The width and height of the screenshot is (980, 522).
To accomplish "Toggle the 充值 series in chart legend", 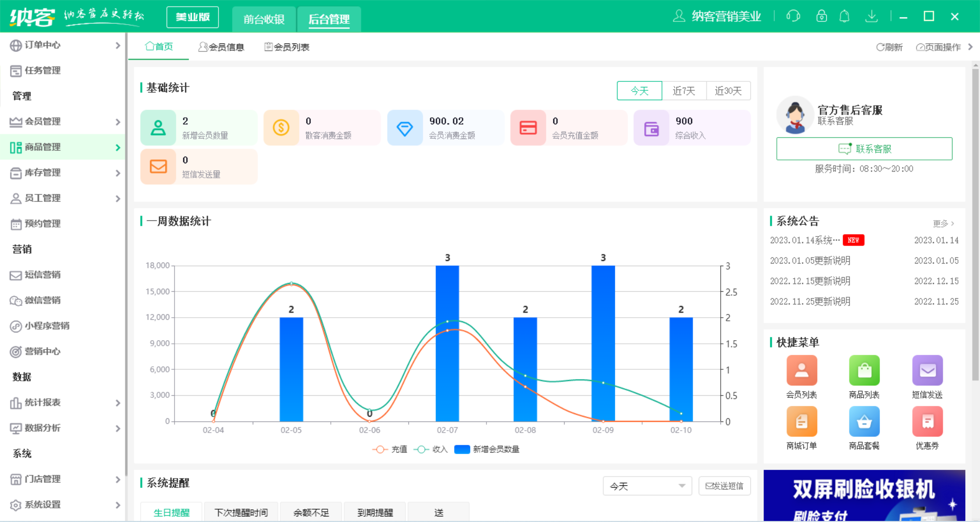I will pyautogui.click(x=389, y=449).
